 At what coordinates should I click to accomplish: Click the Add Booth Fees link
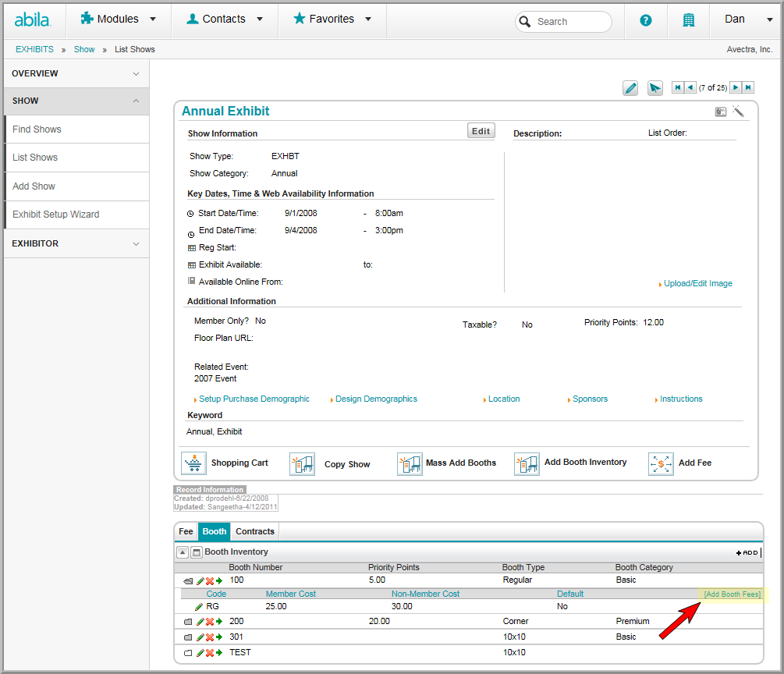pyautogui.click(x=733, y=594)
